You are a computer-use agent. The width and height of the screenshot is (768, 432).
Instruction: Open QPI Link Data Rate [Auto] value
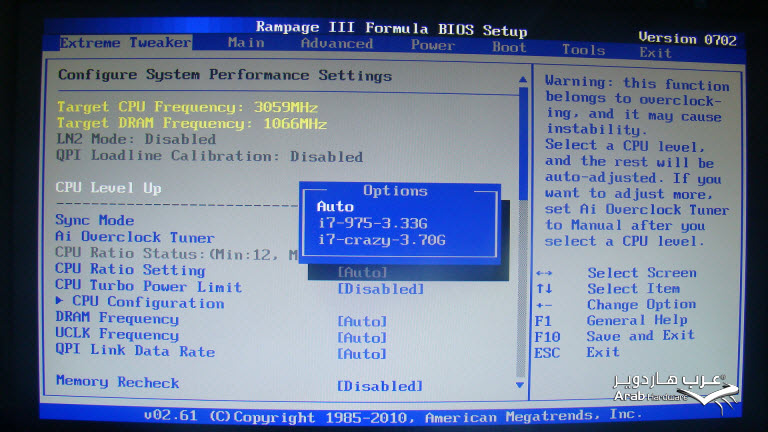pos(362,354)
